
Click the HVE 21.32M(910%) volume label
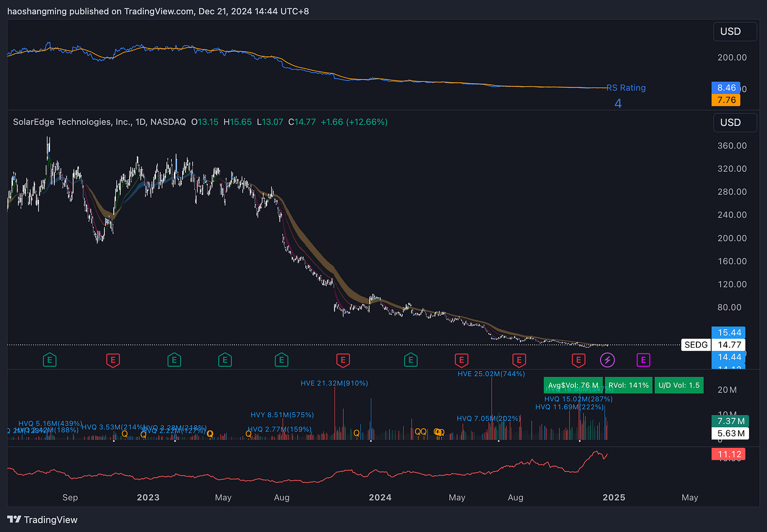335,383
